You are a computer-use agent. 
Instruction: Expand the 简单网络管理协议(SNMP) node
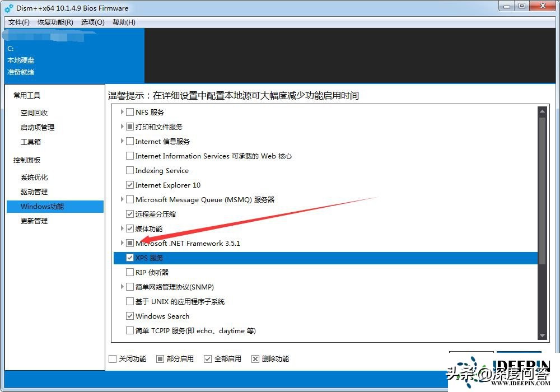(x=122, y=287)
